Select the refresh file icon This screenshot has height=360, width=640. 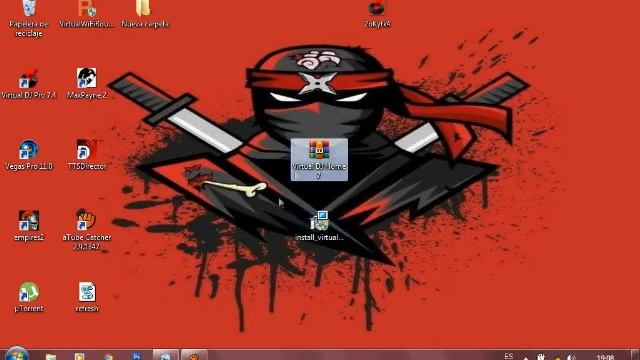coord(87,297)
